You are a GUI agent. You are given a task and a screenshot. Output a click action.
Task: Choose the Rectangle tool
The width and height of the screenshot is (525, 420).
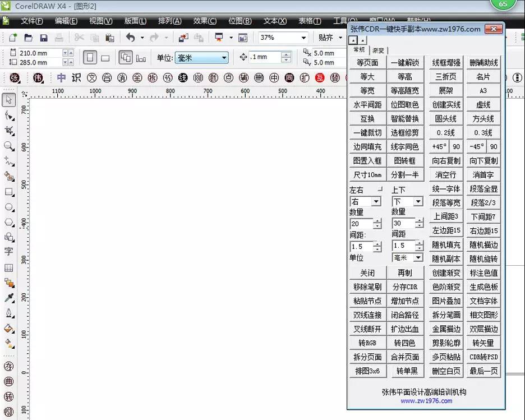9,192
